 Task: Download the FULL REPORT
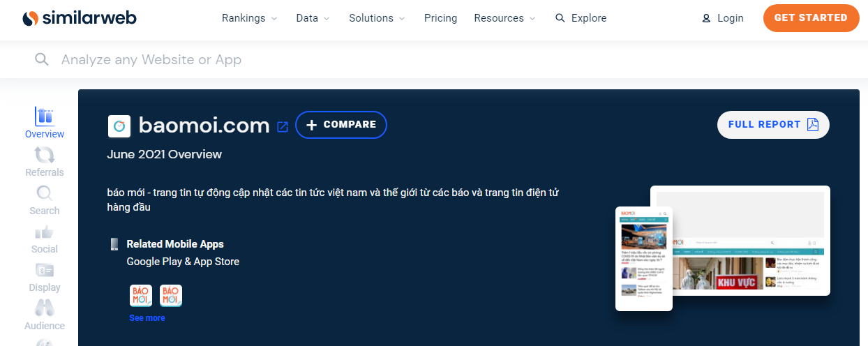773,125
